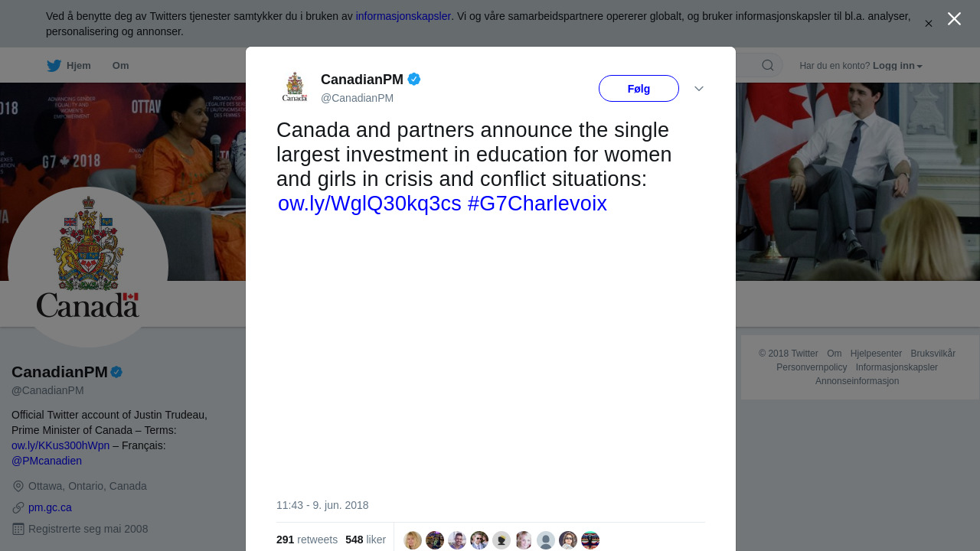
Task: Dismiss the cookie notice banner
Action: coord(928,24)
